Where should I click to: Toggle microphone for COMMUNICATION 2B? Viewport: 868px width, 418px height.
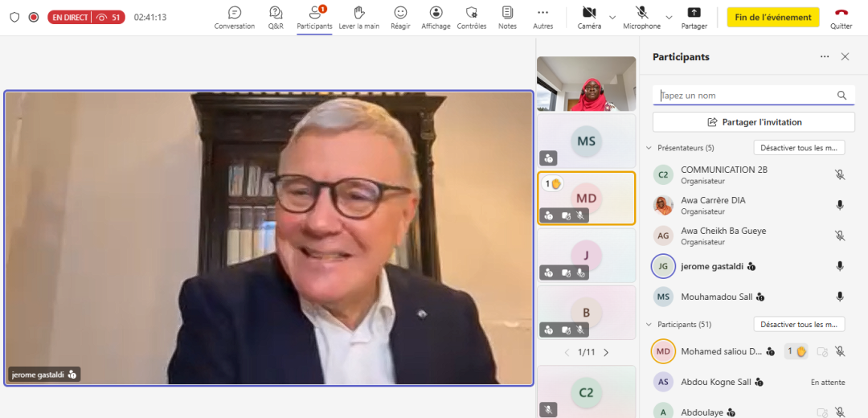[x=840, y=174]
